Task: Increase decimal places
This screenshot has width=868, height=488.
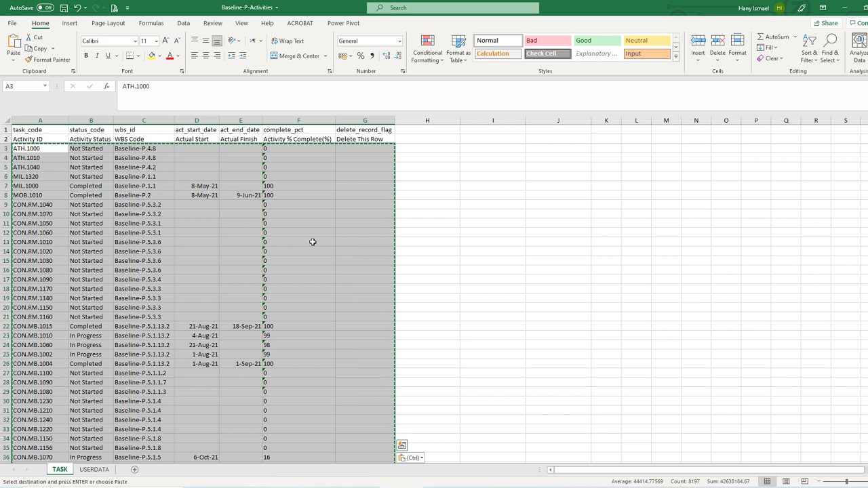Action: click(386, 56)
